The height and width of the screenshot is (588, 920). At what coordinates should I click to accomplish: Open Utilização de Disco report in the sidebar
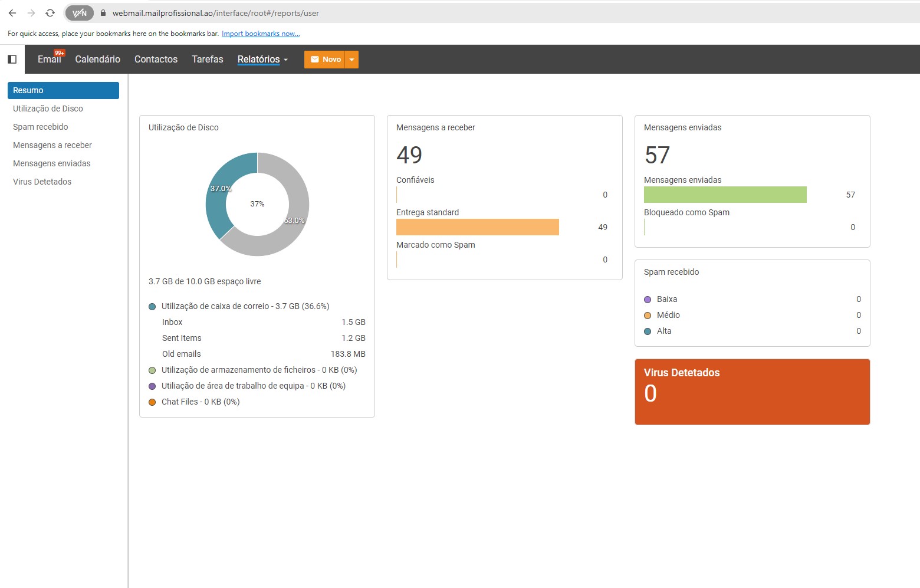(x=48, y=109)
